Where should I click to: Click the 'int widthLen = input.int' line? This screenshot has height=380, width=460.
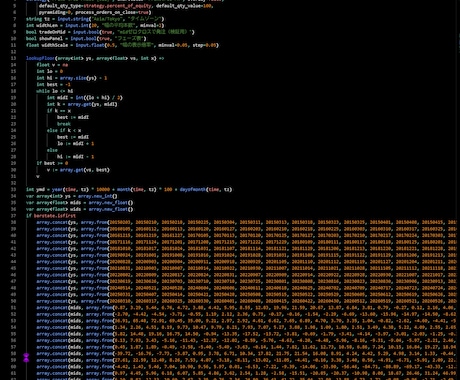coord(95,25)
